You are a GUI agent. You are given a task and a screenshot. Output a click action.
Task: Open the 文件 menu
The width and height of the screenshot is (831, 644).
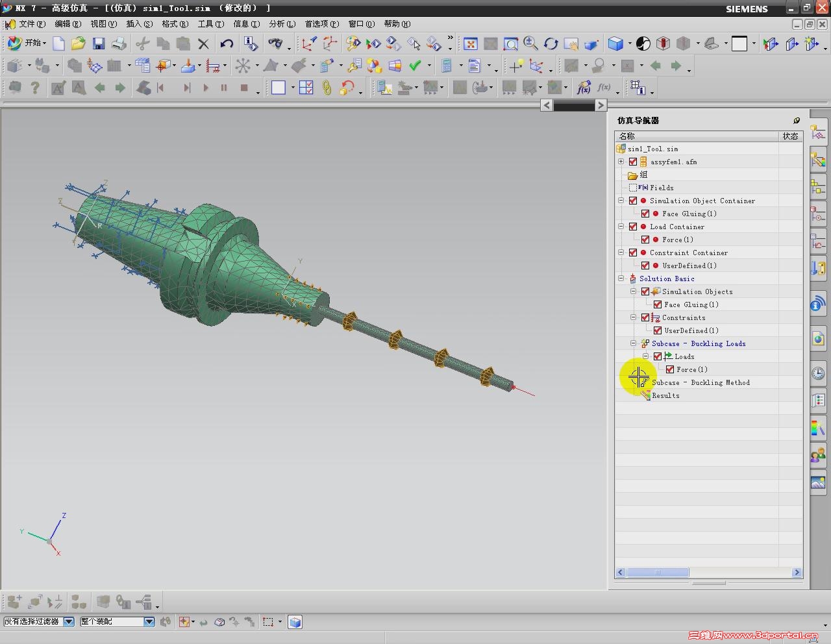(x=31, y=24)
